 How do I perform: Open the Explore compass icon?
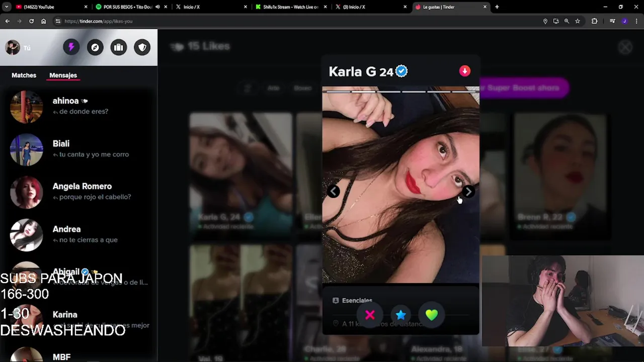(95, 47)
